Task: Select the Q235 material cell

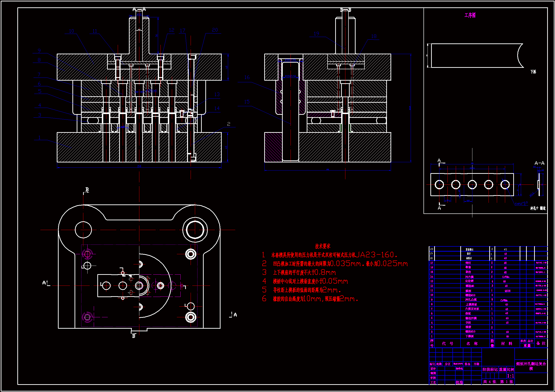Action: 507,291
